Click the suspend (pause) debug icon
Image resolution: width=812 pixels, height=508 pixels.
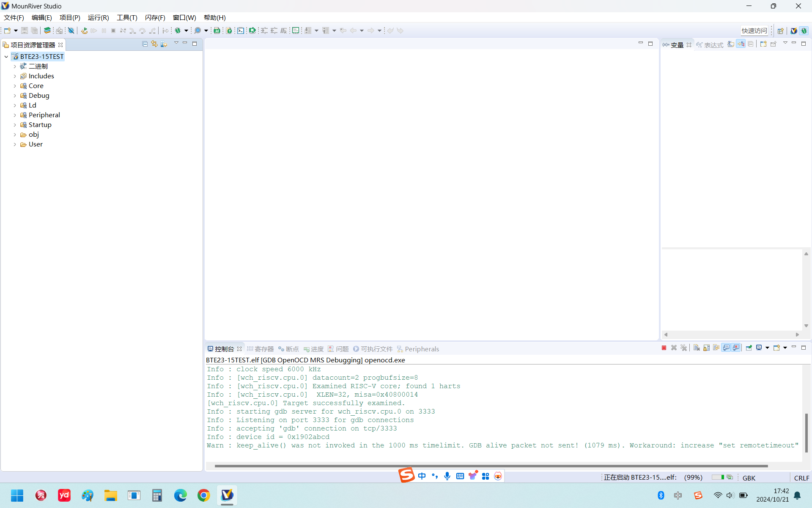[x=104, y=30]
